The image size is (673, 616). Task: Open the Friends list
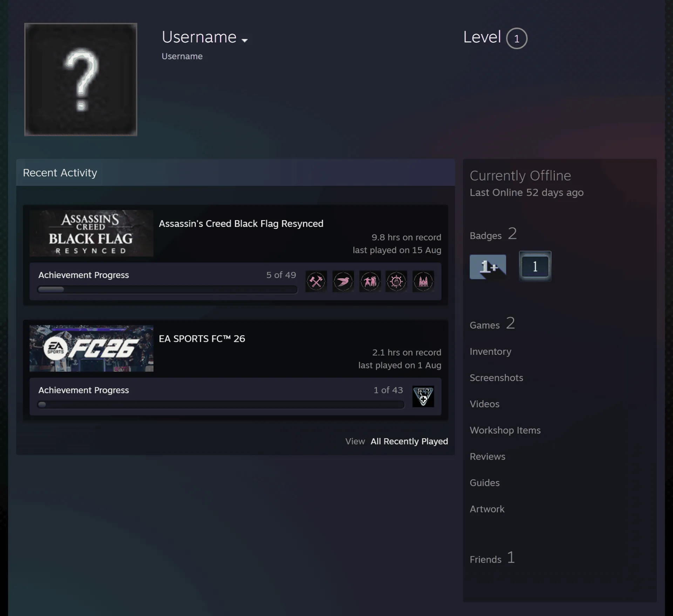tap(492, 558)
